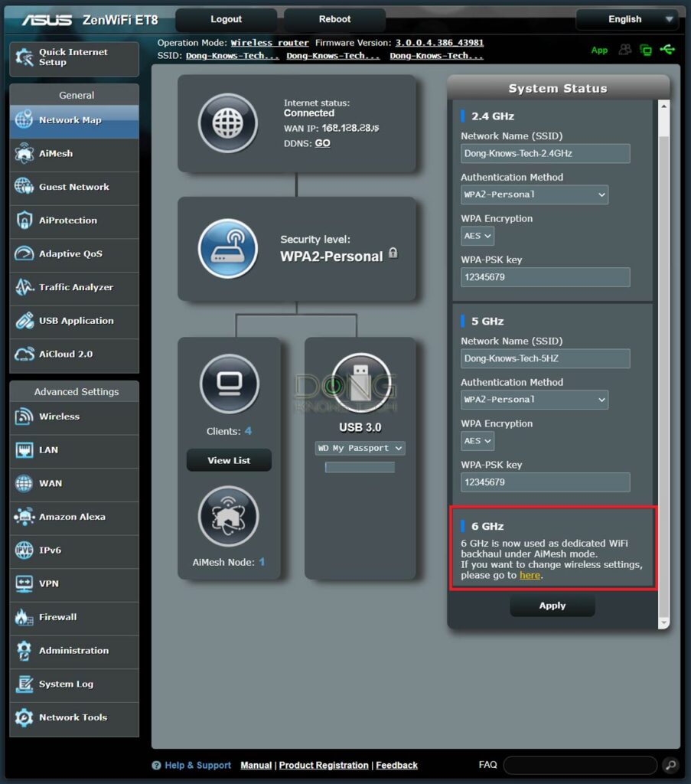Click the 5 GHz Network Name field

pos(545,358)
